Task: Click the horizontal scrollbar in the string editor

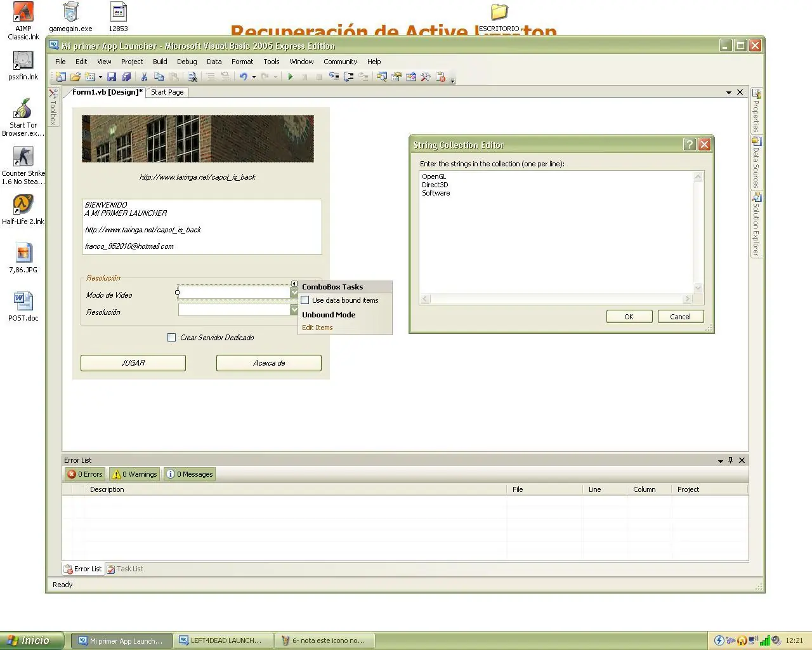Action: [x=556, y=298]
